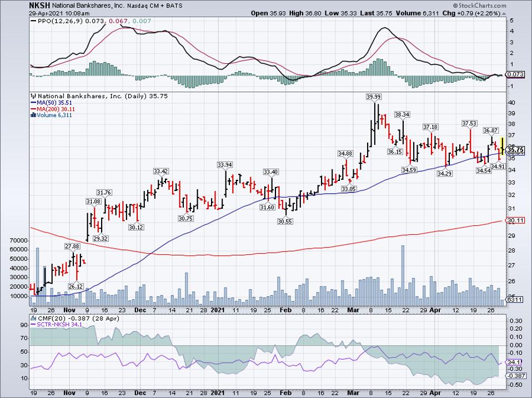Click the volume bars icon in the legend
532x398 pixels.
click(x=33, y=115)
